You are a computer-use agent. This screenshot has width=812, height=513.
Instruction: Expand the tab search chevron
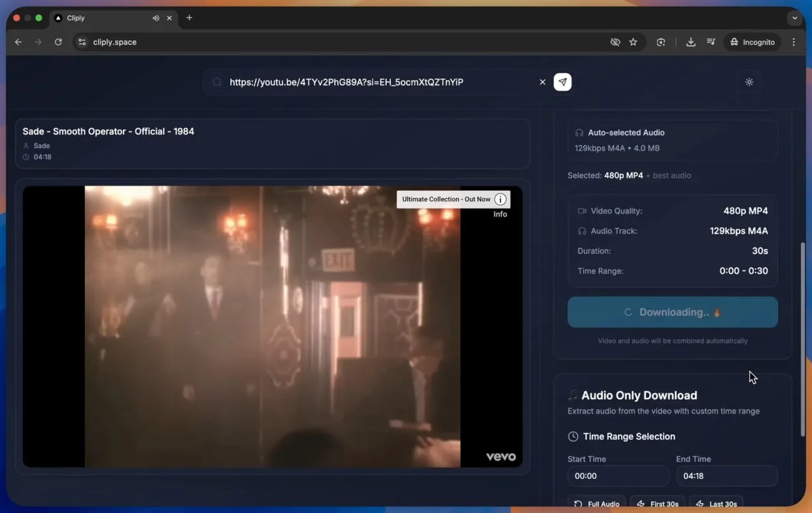(795, 18)
